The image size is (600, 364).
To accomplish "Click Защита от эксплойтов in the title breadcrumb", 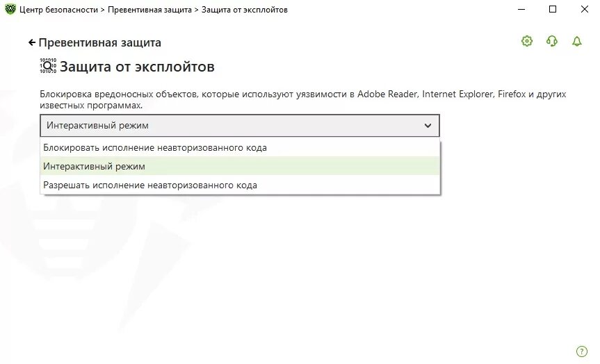I will click(245, 10).
